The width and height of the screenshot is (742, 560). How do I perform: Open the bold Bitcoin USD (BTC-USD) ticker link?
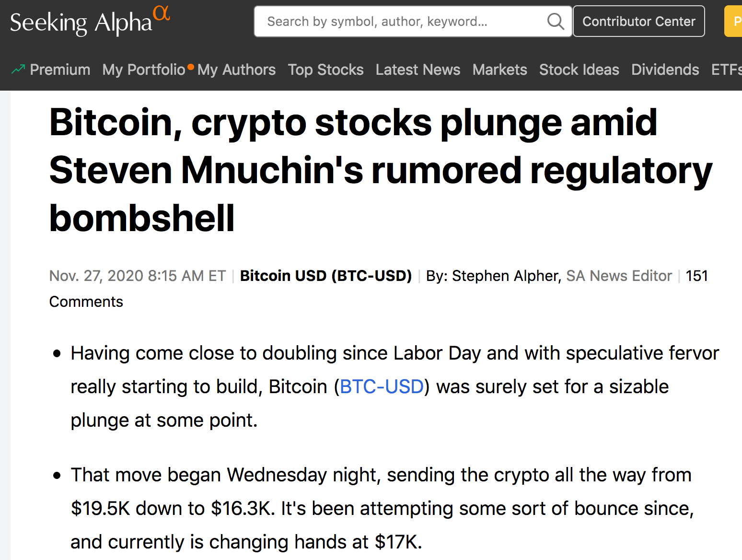click(325, 276)
